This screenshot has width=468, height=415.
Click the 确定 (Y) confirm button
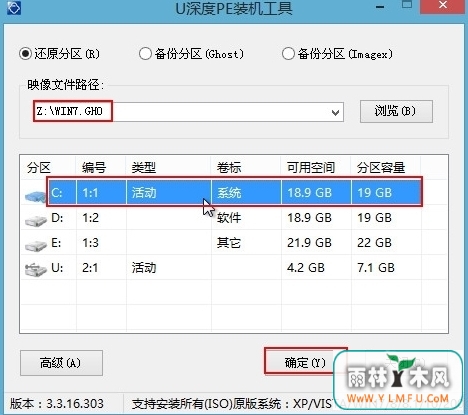(x=305, y=362)
